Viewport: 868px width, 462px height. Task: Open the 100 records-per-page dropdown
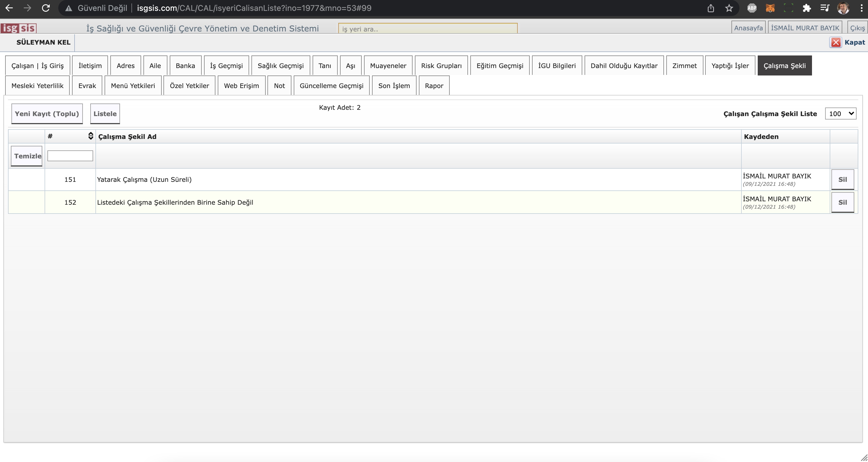[x=840, y=114]
